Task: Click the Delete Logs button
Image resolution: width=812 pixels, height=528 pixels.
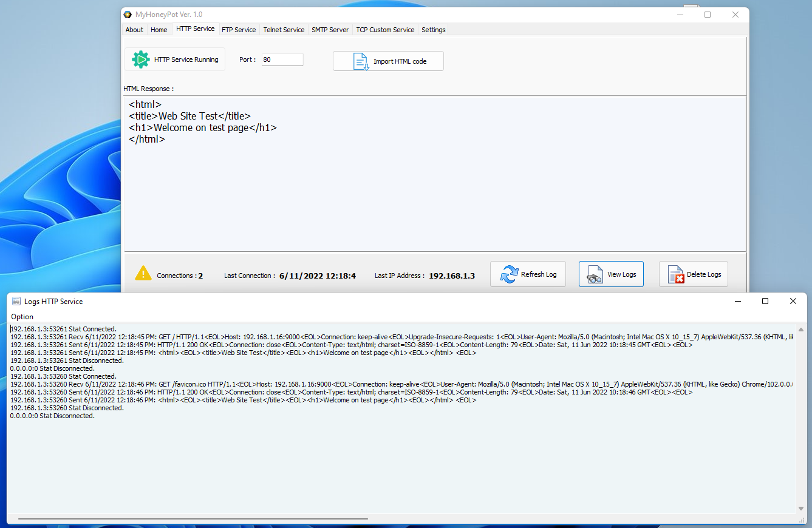Action: coord(693,274)
